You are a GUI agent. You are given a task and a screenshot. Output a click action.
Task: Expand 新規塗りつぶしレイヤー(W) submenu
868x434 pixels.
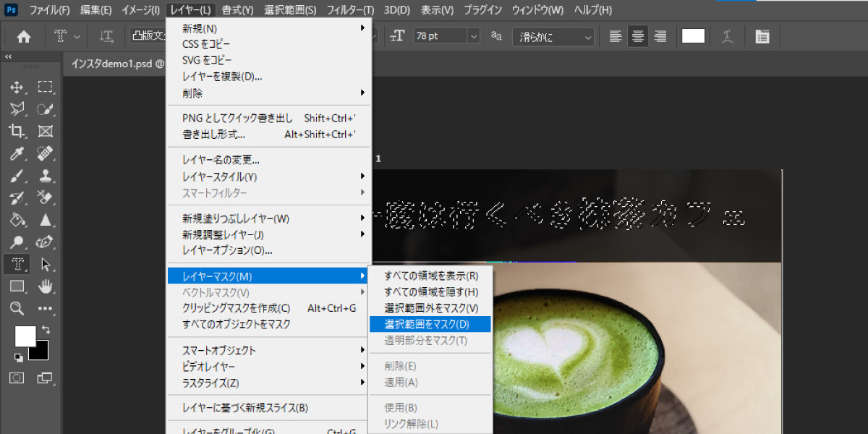click(268, 218)
